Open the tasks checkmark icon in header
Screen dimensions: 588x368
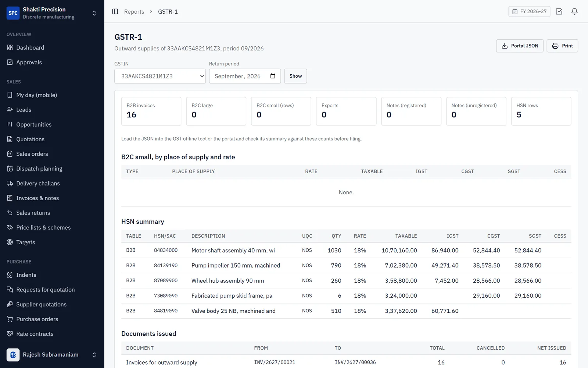[559, 11]
